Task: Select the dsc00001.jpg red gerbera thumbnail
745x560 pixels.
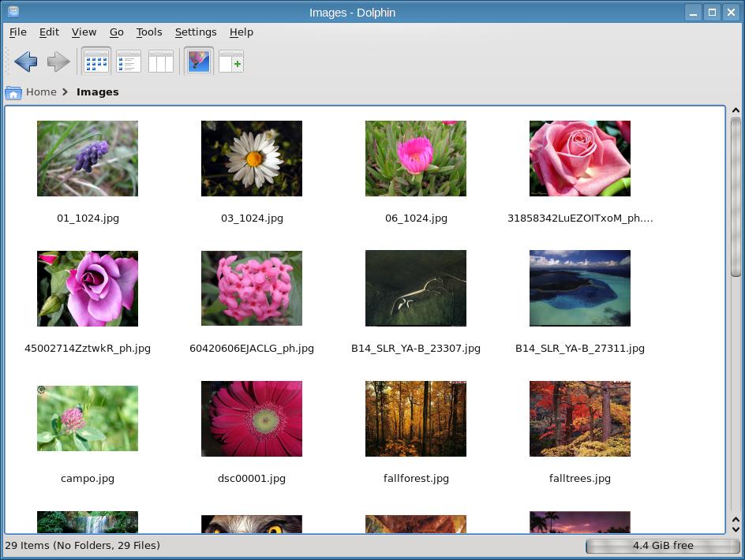Action: [x=252, y=419]
